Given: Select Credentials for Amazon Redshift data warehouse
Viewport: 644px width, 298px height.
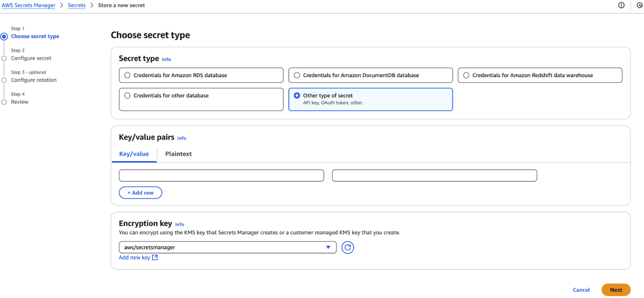Looking at the screenshot, I should point(540,75).
